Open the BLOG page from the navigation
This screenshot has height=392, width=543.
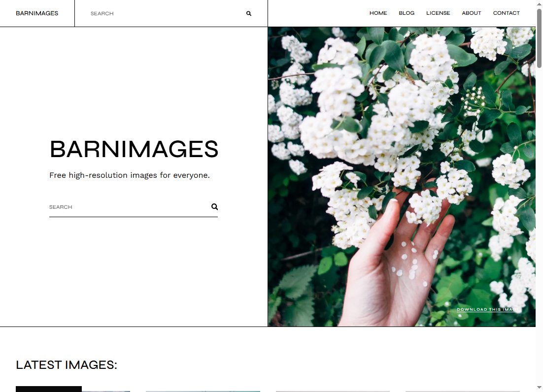click(x=407, y=13)
